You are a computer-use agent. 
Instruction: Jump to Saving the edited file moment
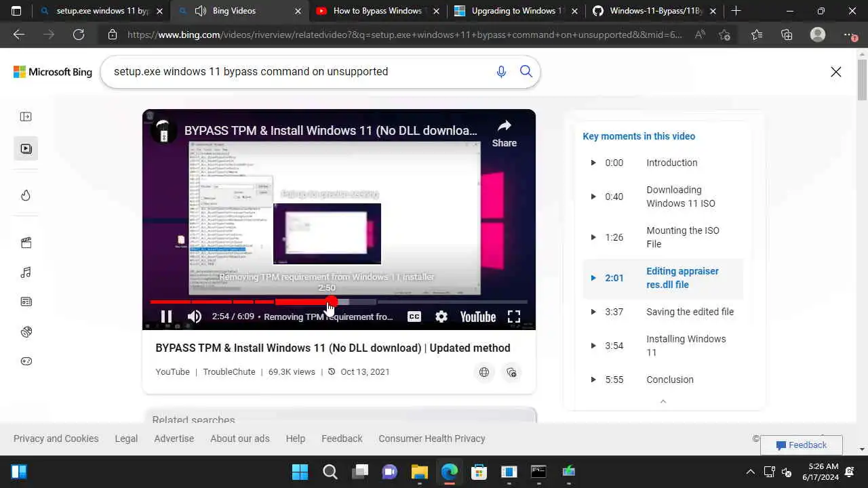point(663,312)
